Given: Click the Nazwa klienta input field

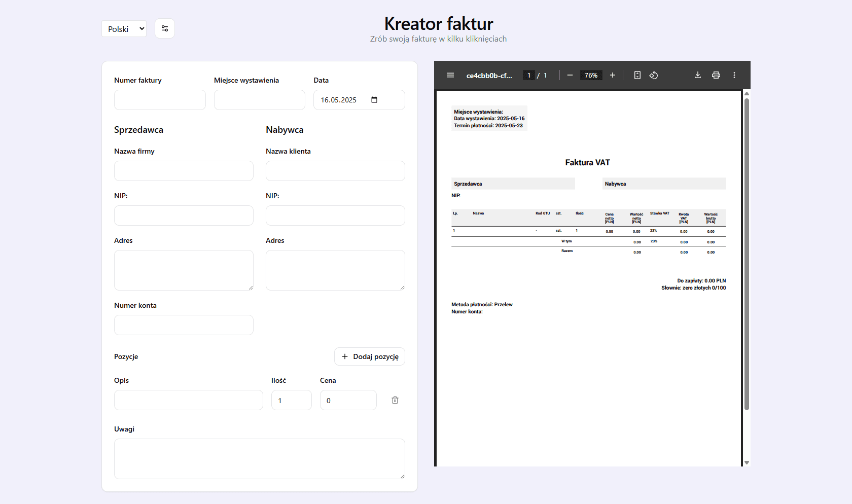Looking at the screenshot, I should tap(335, 171).
